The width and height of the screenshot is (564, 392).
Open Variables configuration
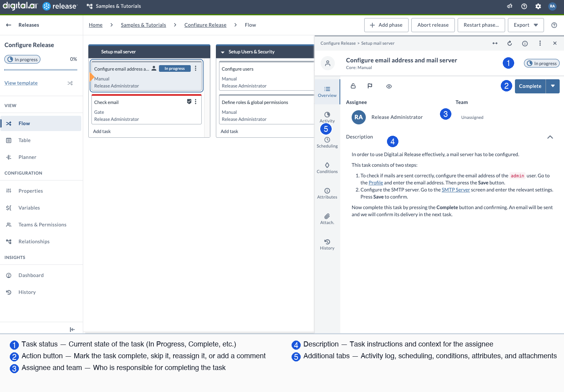tap(41, 208)
